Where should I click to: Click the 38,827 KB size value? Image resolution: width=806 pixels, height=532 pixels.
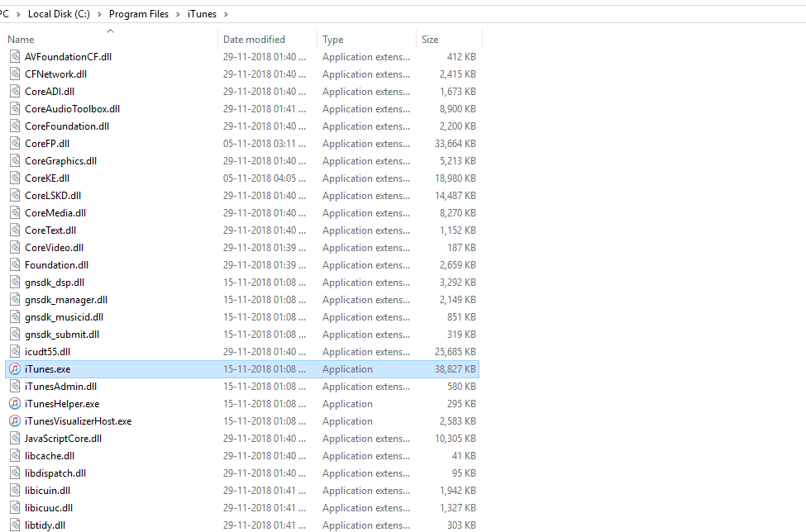(x=455, y=369)
